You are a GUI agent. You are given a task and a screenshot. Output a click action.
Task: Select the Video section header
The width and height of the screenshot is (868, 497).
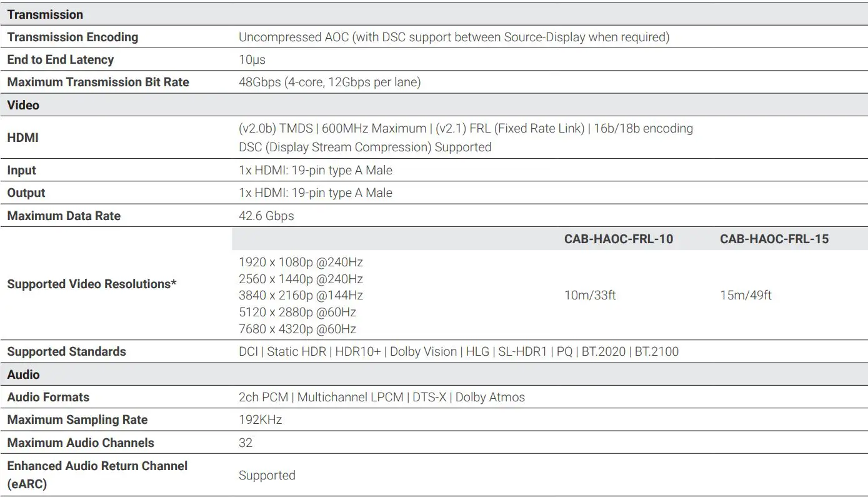(x=23, y=104)
